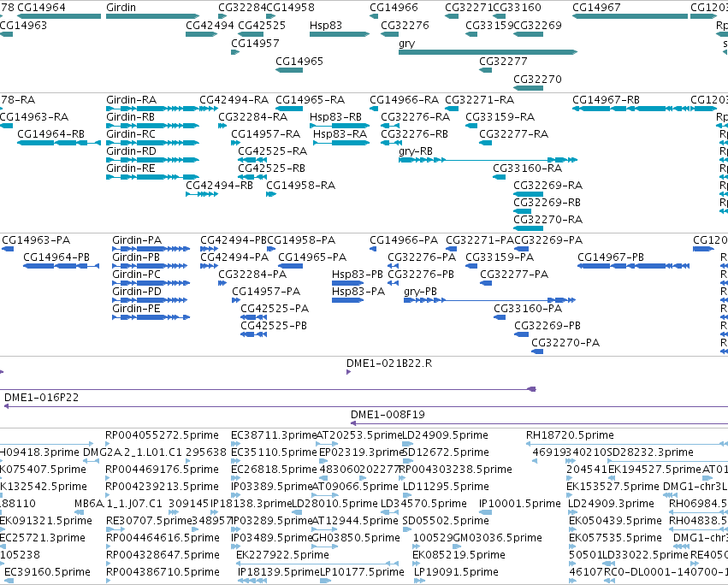Click transcript CG33160-RA
Image resolution: width=728 pixels, height=585 pixels.
pyautogui.click(x=528, y=168)
